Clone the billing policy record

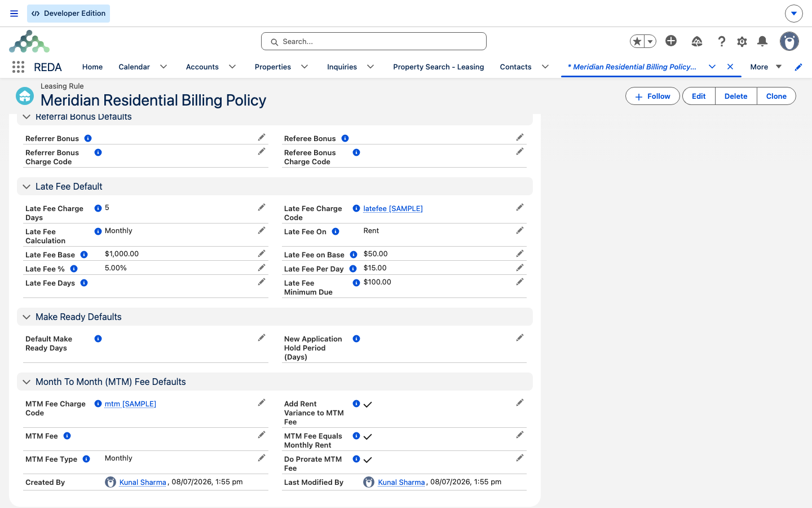click(x=776, y=96)
